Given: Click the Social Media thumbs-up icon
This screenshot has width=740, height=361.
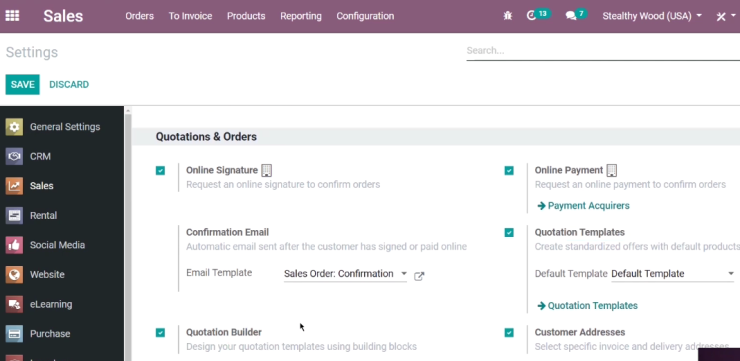Looking at the screenshot, I should pos(14,245).
